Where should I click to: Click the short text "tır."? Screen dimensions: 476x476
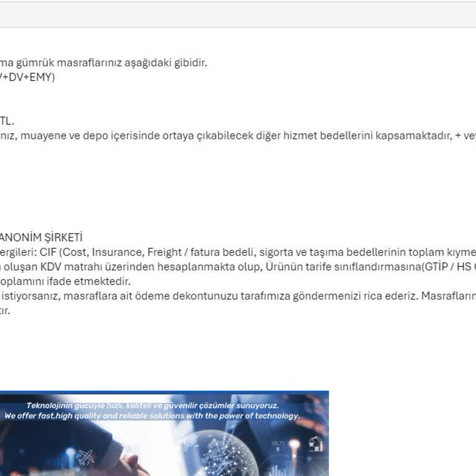click(5, 311)
